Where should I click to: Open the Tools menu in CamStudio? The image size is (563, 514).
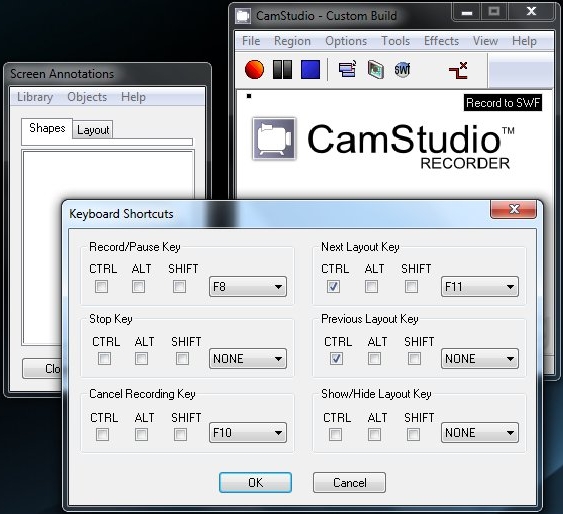(x=395, y=41)
